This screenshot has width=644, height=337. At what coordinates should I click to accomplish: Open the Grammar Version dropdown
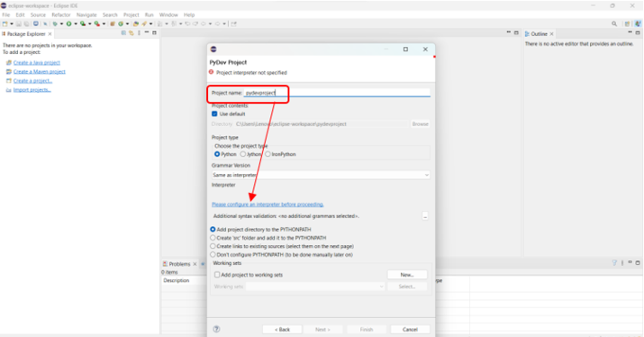click(x=321, y=175)
